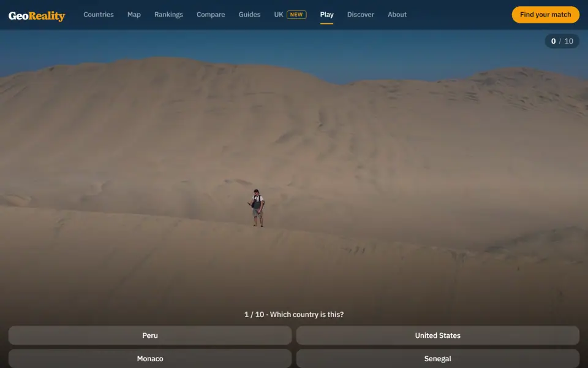
Task: Open the GeoReality home logo
Action: click(x=37, y=15)
